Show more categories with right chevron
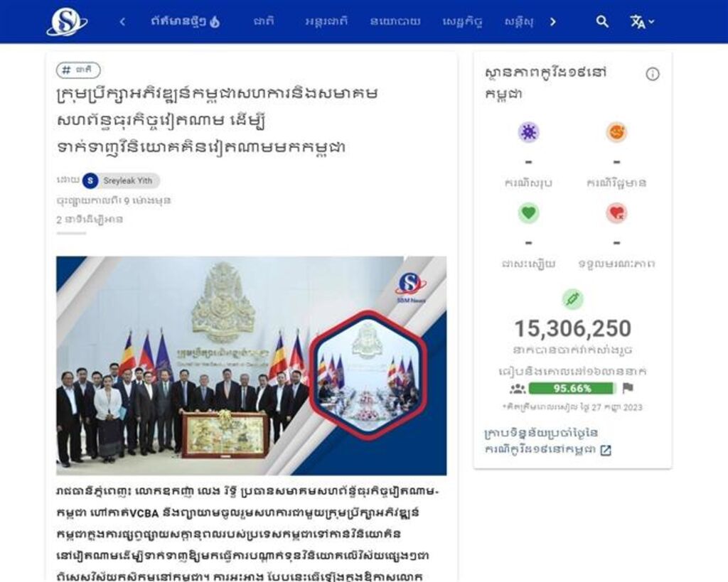The width and height of the screenshot is (728, 582). click(x=553, y=21)
